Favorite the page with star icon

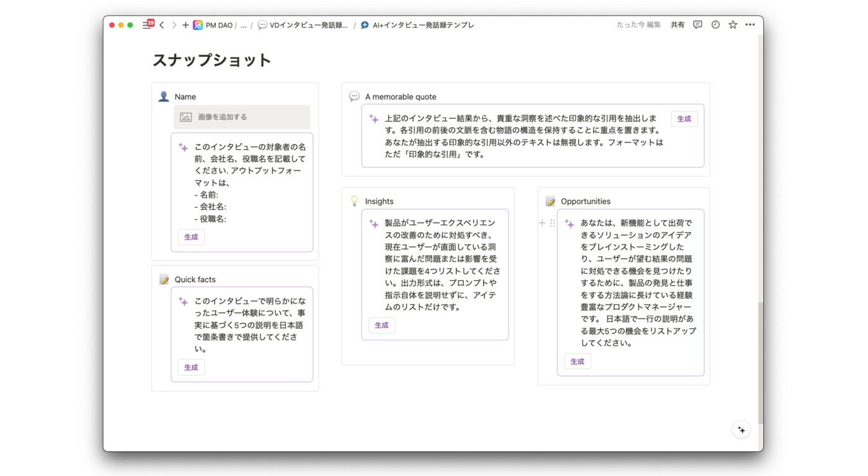pyautogui.click(x=733, y=25)
